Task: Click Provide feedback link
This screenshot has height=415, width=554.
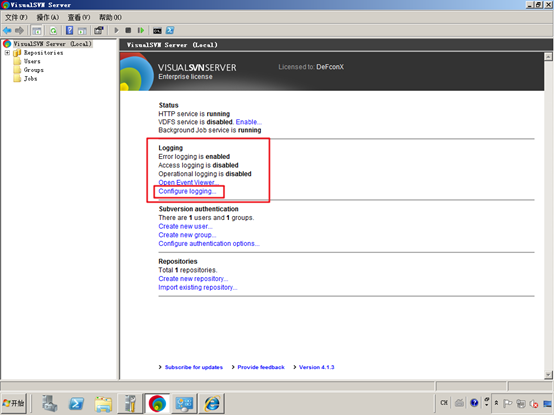Action: (261, 367)
